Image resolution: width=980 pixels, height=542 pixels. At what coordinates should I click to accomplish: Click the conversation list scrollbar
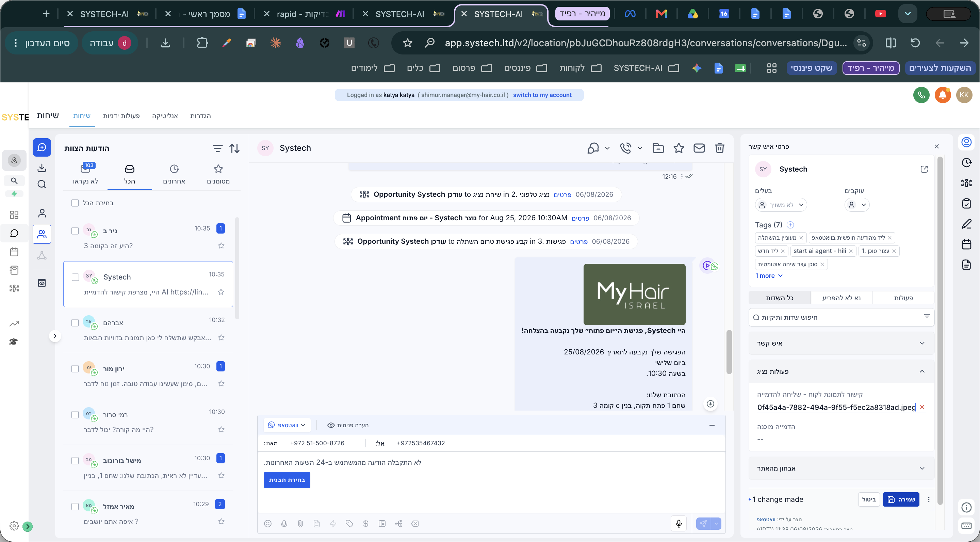pyautogui.click(x=237, y=268)
